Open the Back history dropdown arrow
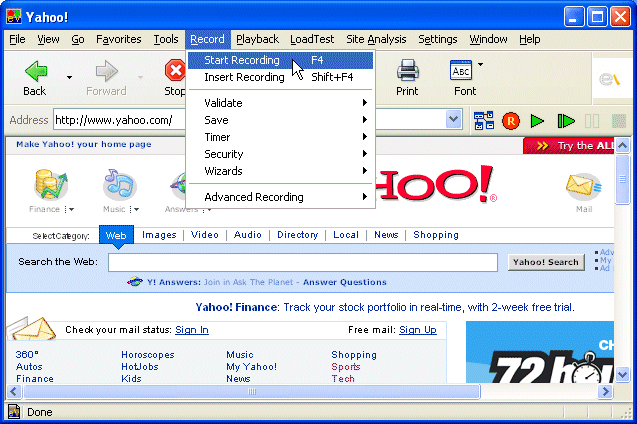This screenshot has width=637, height=424. 69,77
